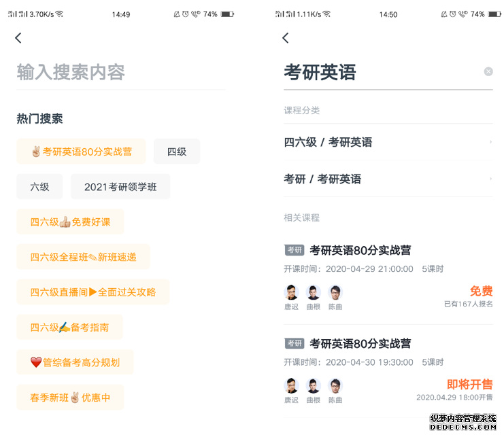
Task: Tap 已有167人报名 text
Action: [x=469, y=304]
